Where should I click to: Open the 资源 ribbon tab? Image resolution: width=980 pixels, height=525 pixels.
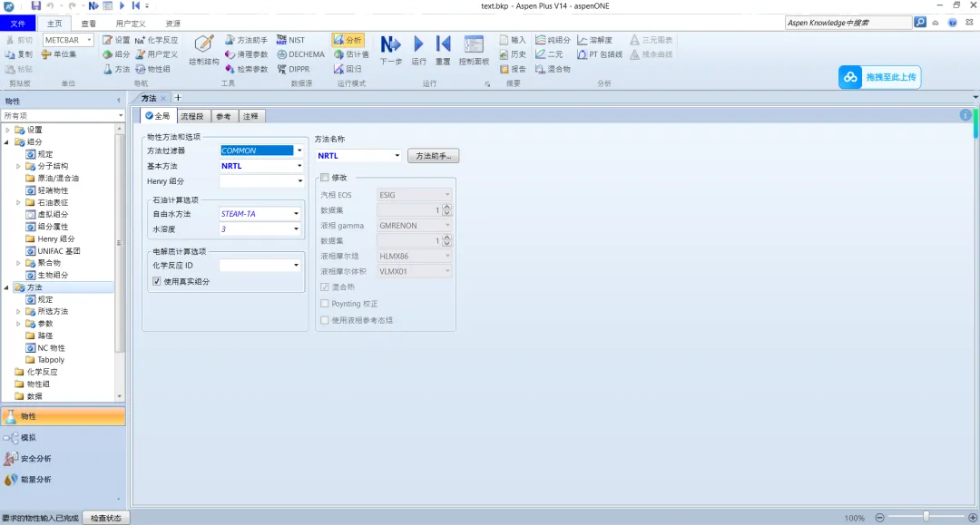coord(173,24)
